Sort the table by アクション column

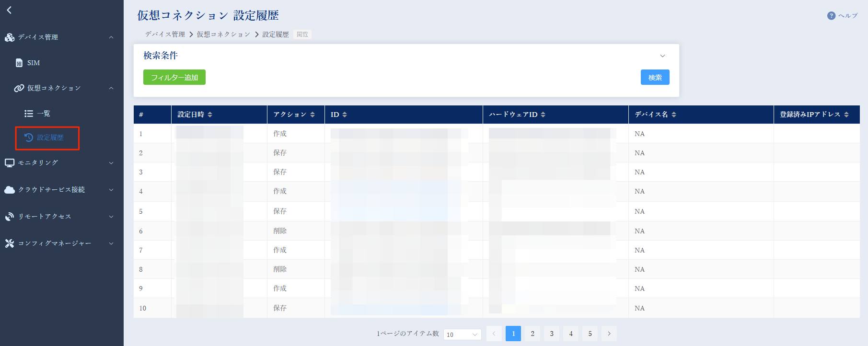(x=312, y=115)
